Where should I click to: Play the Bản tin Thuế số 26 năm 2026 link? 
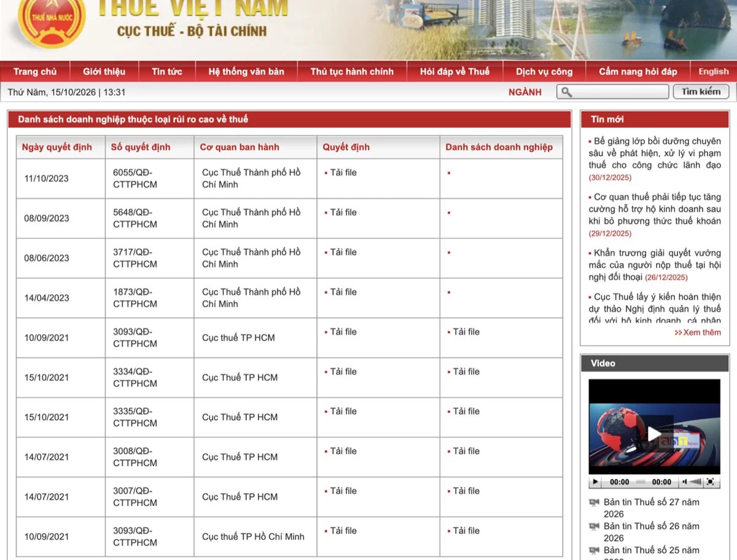coord(652,532)
